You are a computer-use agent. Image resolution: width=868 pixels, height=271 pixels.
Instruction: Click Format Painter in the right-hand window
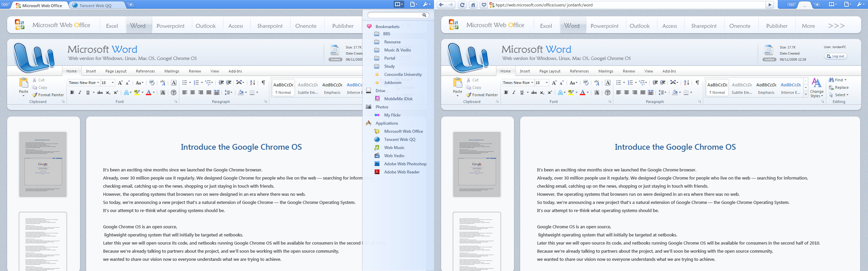[482, 95]
